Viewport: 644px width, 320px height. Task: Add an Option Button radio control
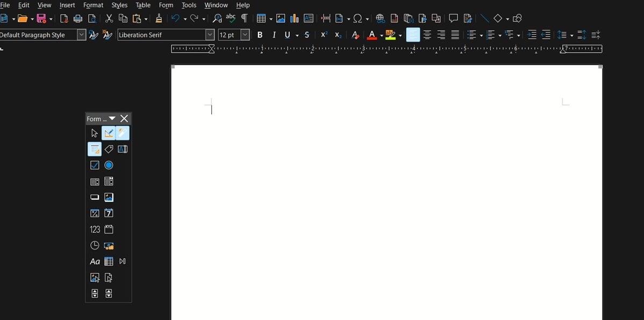click(x=109, y=165)
